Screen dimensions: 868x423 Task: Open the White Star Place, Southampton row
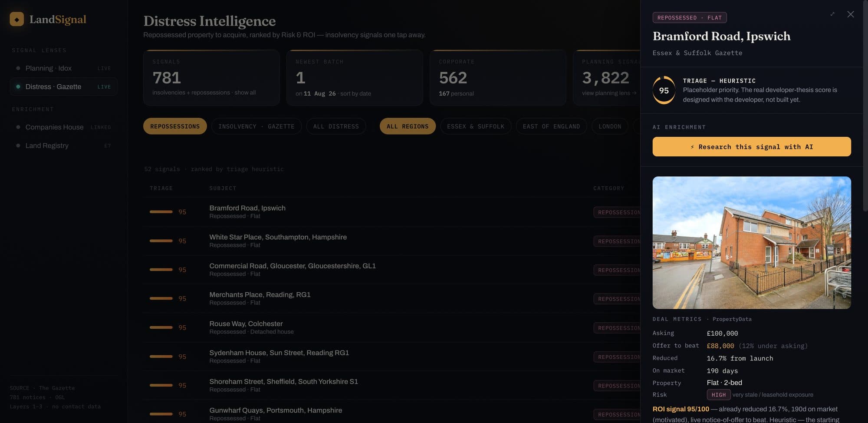[391, 241]
